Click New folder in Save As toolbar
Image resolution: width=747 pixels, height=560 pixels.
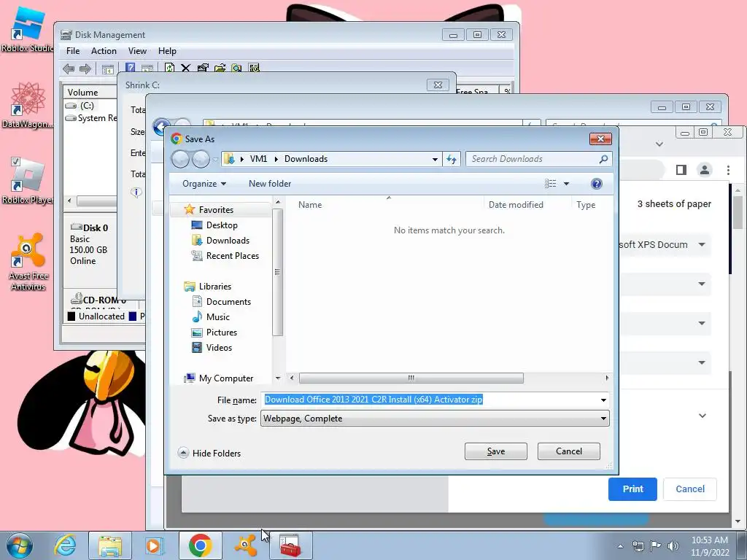[x=270, y=184]
